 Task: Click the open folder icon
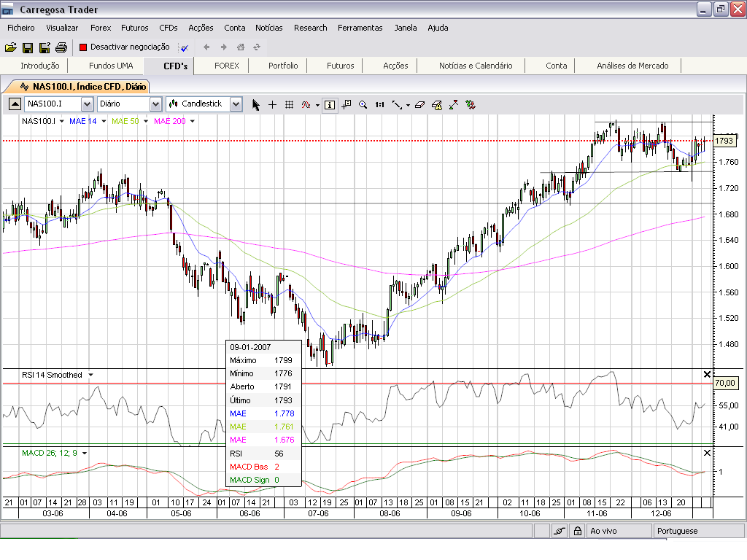10,47
